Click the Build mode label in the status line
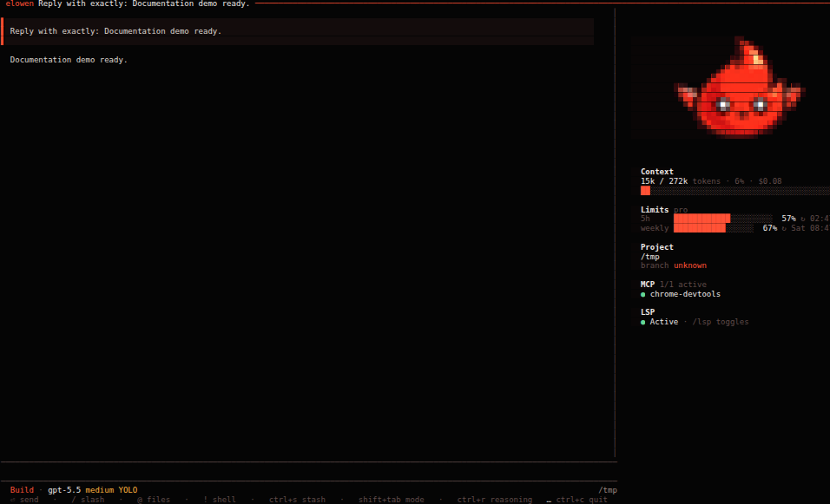The width and height of the screenshot is (830, 504). [22, 490]
